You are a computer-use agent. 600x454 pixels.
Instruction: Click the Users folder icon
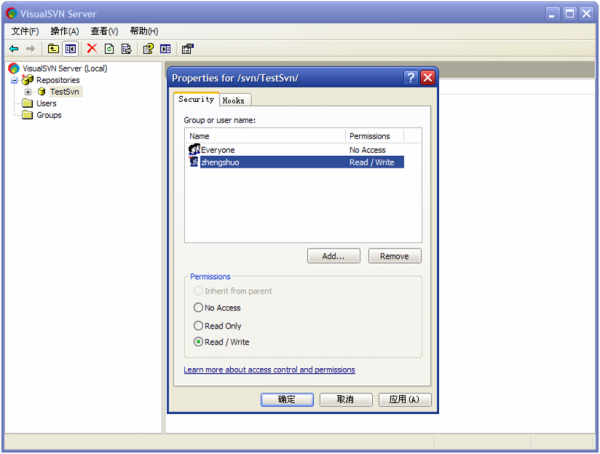(27, 103)
